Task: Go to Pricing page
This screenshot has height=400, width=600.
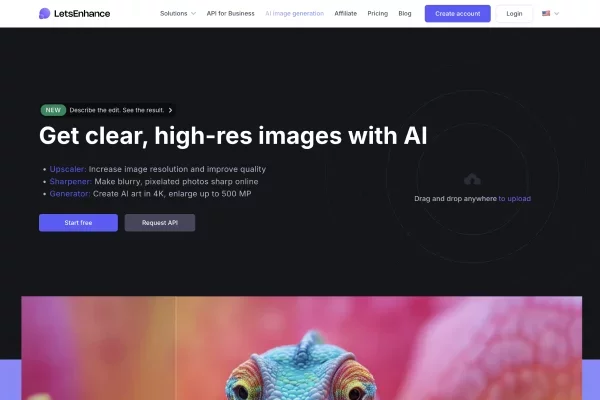Action: (377, 13)
